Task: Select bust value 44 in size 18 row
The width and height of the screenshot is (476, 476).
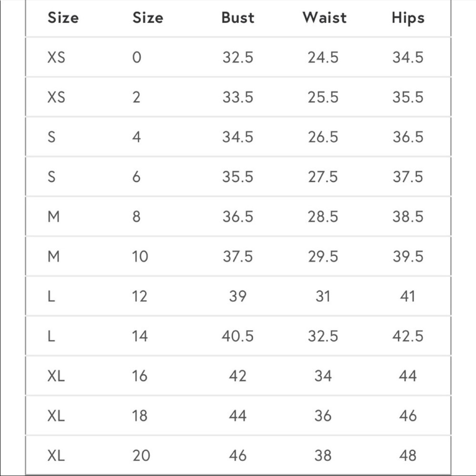Action: click(238, 416)
